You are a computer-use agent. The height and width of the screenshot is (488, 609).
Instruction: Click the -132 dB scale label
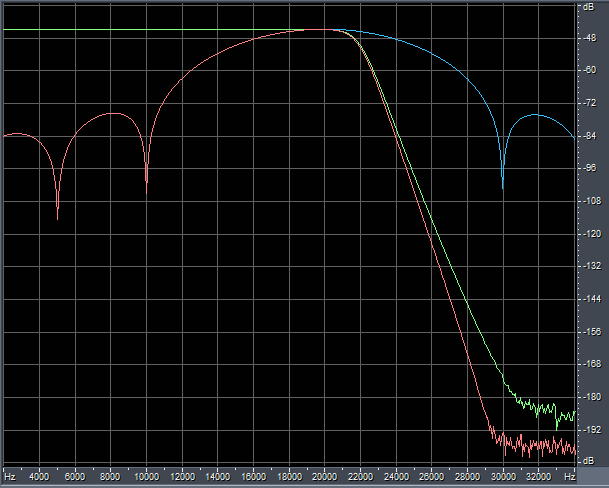(x=591, y=266)
